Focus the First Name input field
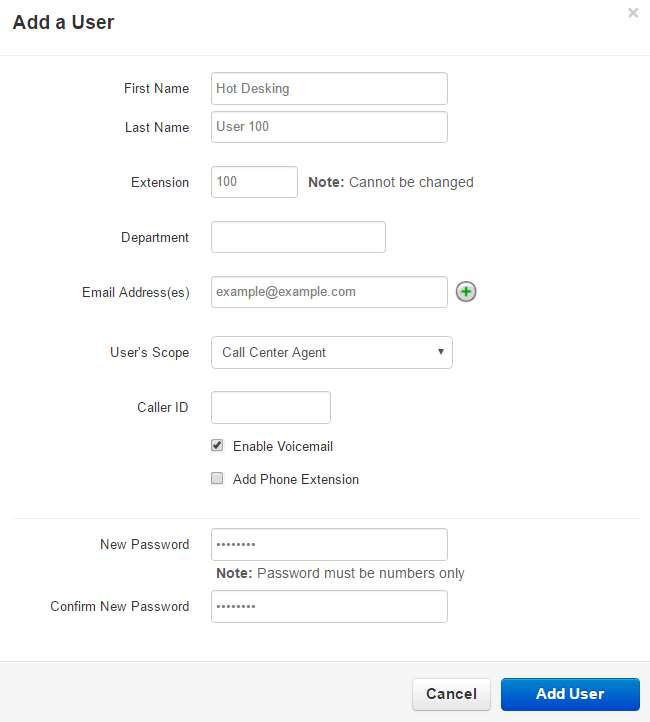Screen dimensions: 650x722 pyautogui.click(x=329, y=88)
